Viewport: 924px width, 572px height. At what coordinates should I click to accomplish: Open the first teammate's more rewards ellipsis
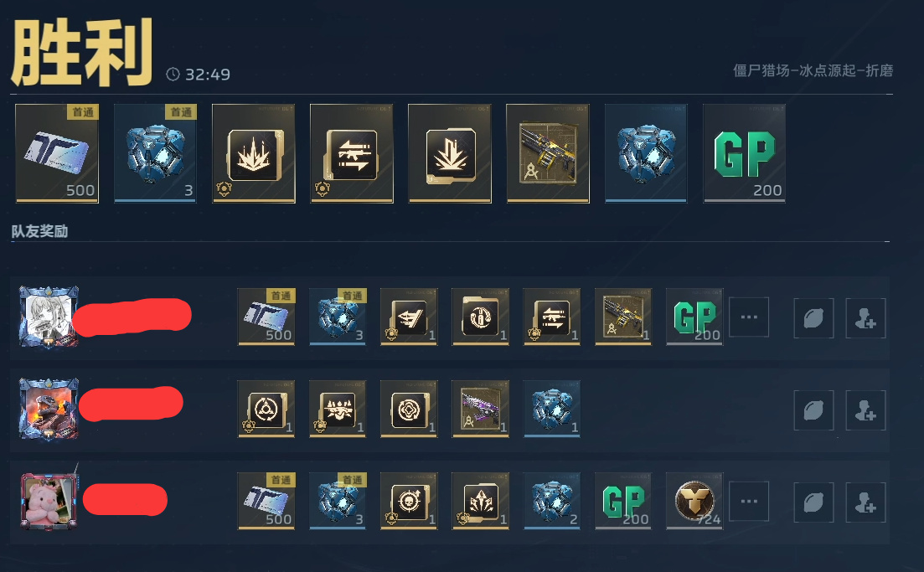(x=749, y=317)
